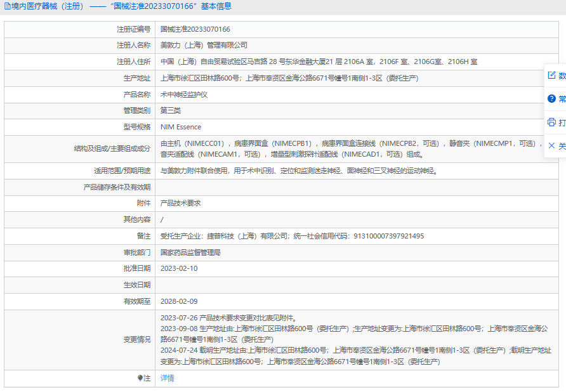Screen dimensions: 566x392
Task: Click the 注册证编号 label
Action: (x=133, y=29)
